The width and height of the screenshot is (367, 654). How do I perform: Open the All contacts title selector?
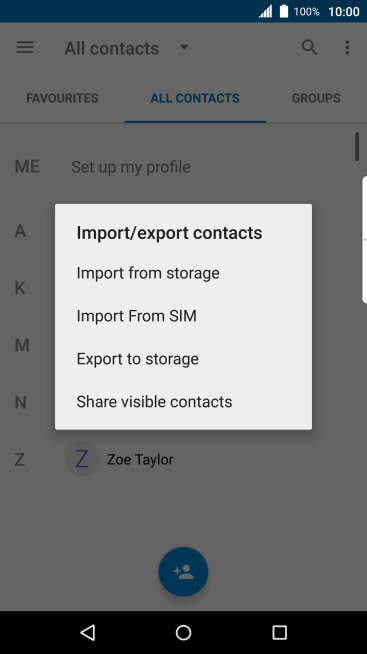click(112, 48)
